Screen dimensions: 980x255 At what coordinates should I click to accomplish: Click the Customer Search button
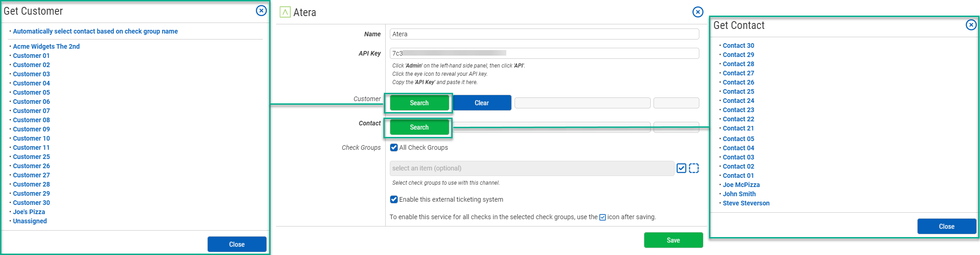point(419,103)
